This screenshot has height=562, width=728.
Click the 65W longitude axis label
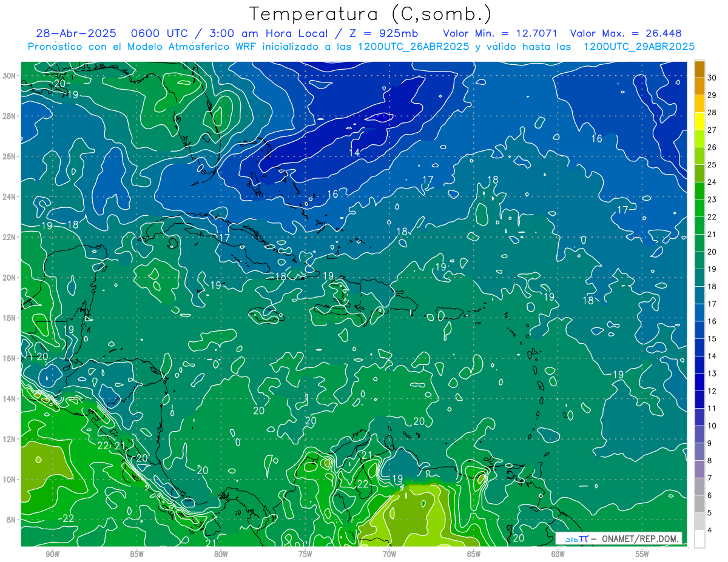point(474,554)
